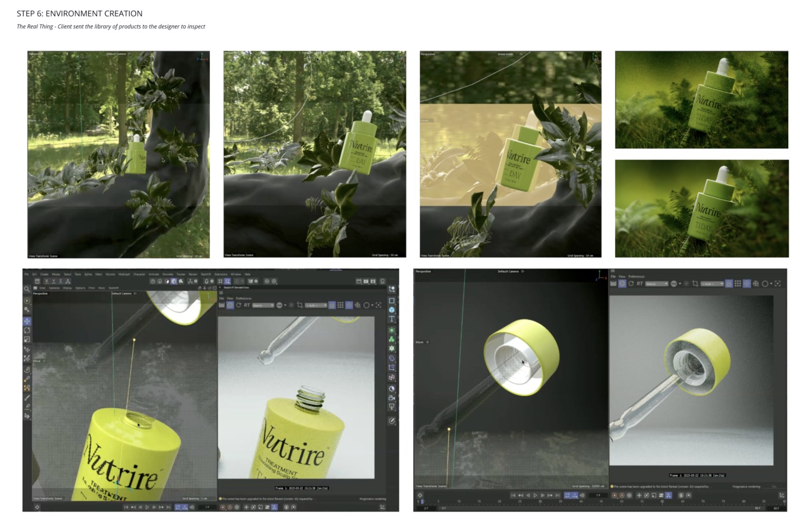This screenshot has width=812, height=521.
Task: Open the Auto dropdown in right RenderView
Action: coord(712,284)
